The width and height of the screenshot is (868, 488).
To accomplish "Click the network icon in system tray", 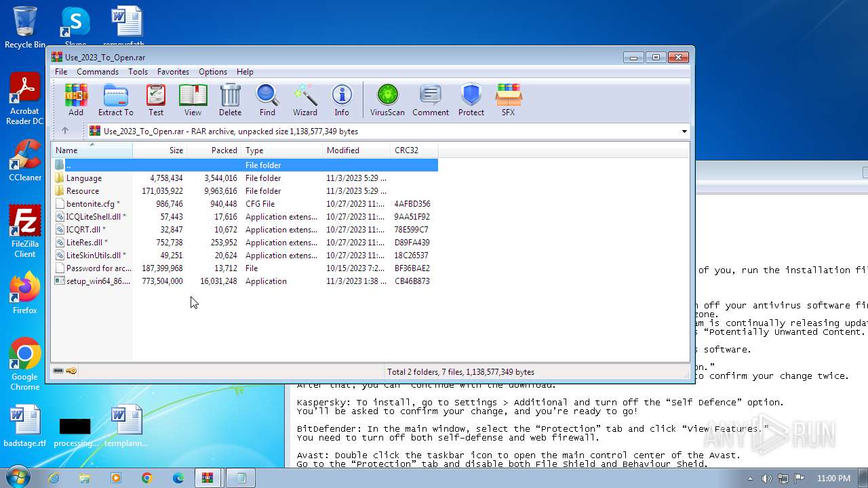I will 783,479.
